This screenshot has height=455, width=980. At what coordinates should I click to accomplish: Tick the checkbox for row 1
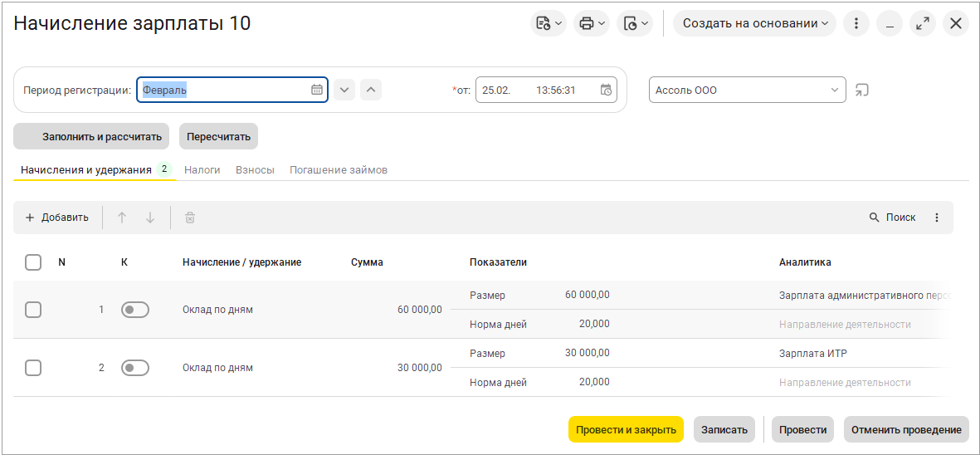click(x=33, y=310)
